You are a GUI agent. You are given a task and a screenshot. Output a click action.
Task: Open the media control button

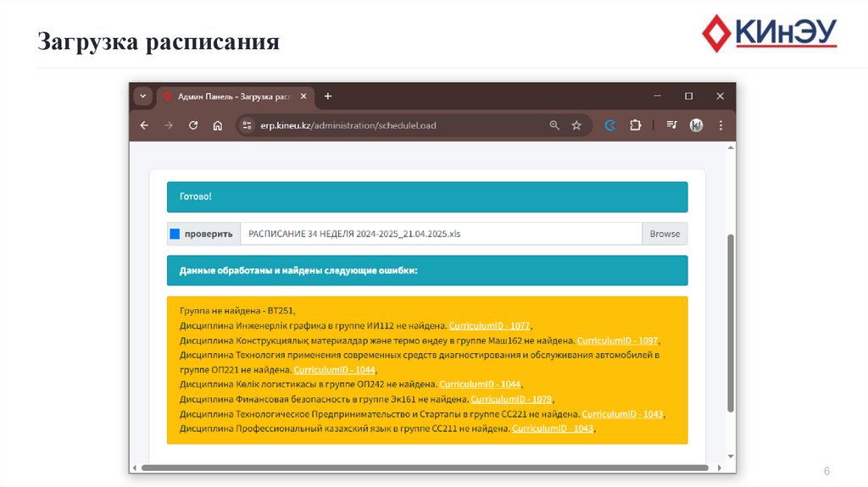671,125
